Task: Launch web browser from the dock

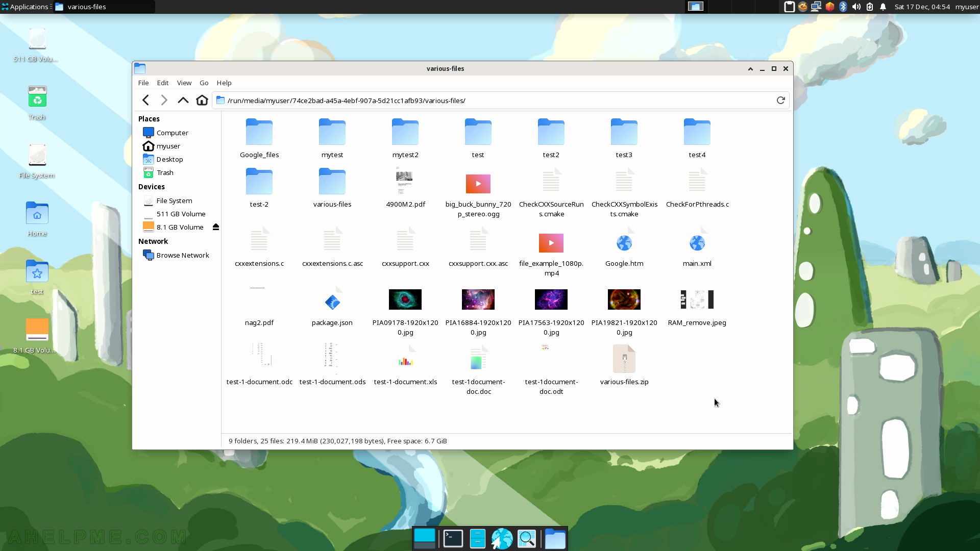Action: pyautogui.click(x=502, y=538)
